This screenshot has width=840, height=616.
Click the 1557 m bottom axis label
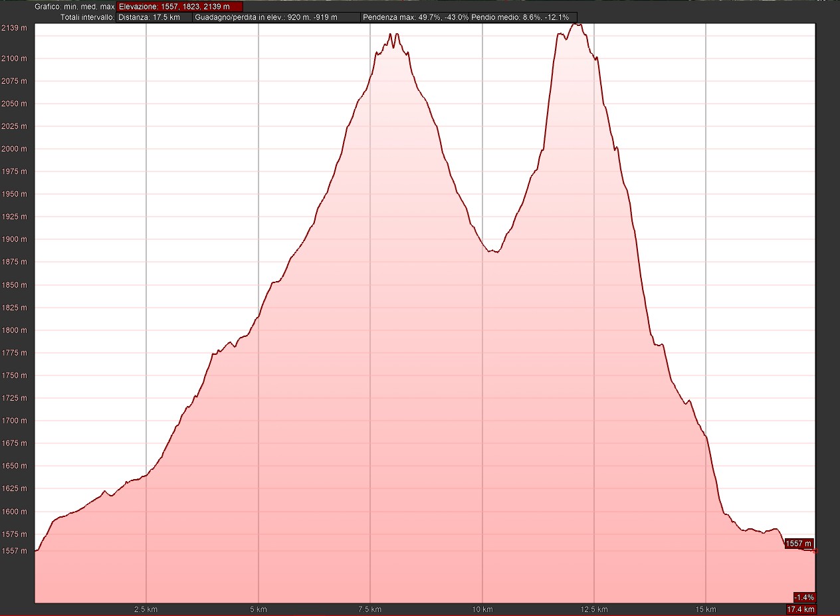click(14, 551)
